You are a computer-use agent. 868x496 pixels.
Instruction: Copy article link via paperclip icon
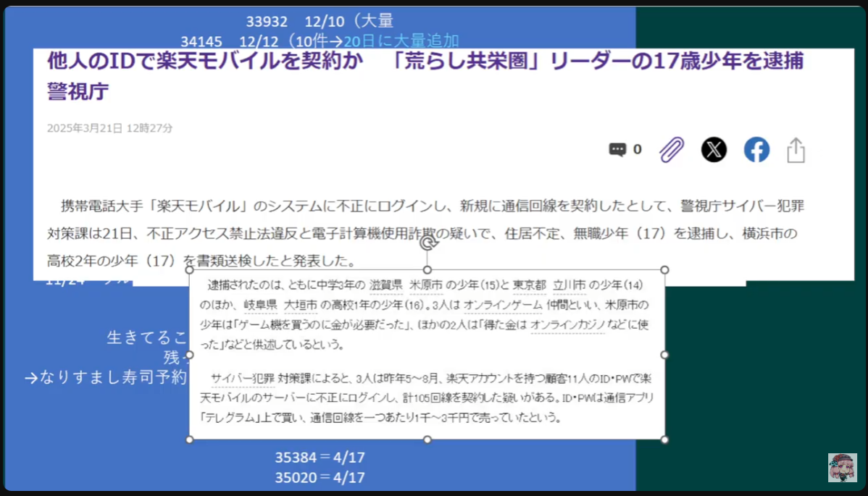tap(672, 149)
